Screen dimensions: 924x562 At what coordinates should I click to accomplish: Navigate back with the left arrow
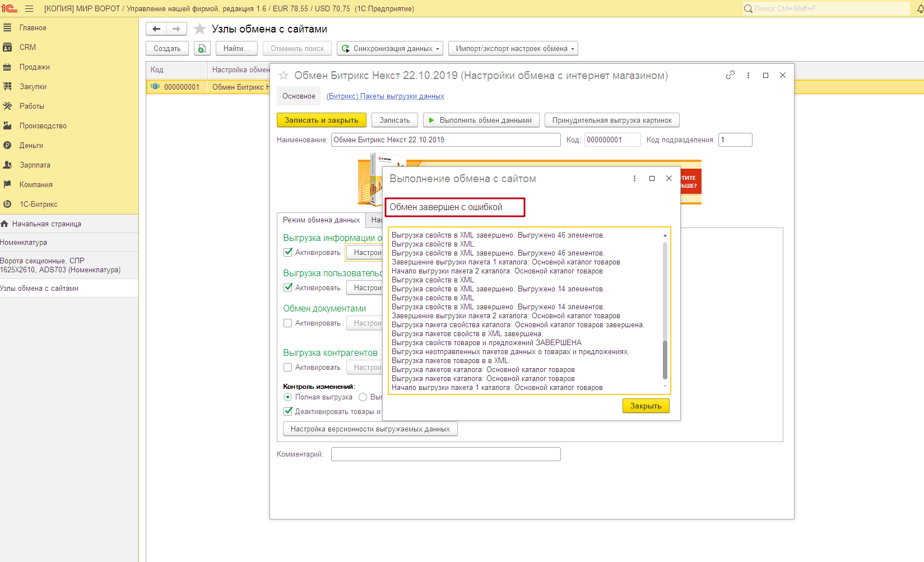[x=156, y=29]
